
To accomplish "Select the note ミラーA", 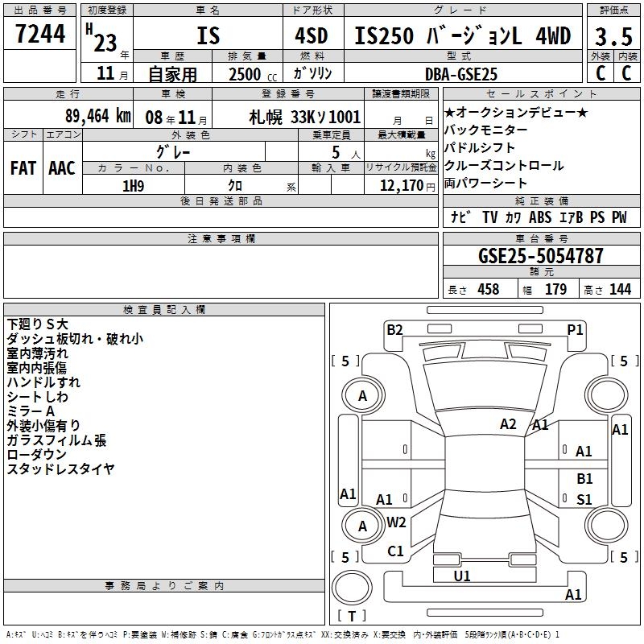I will point(31,411).
